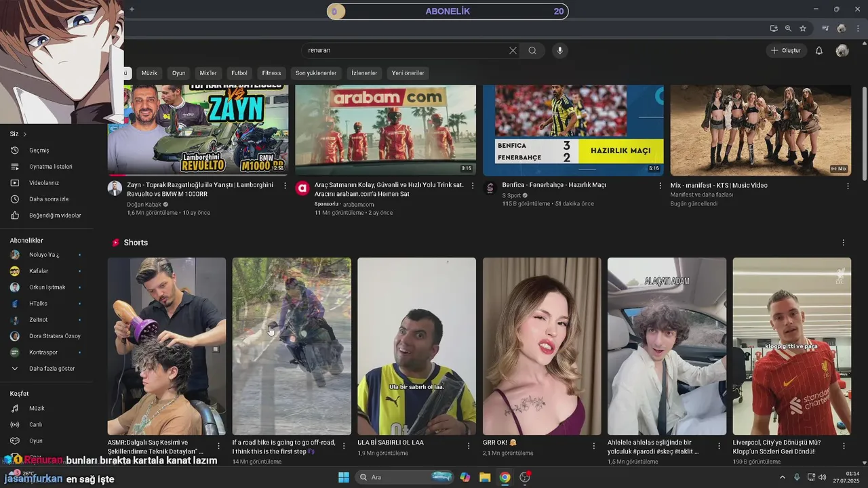Play the road bike off-road short
868x488 pixels.
pyautogui.click(x=292, y=346)
